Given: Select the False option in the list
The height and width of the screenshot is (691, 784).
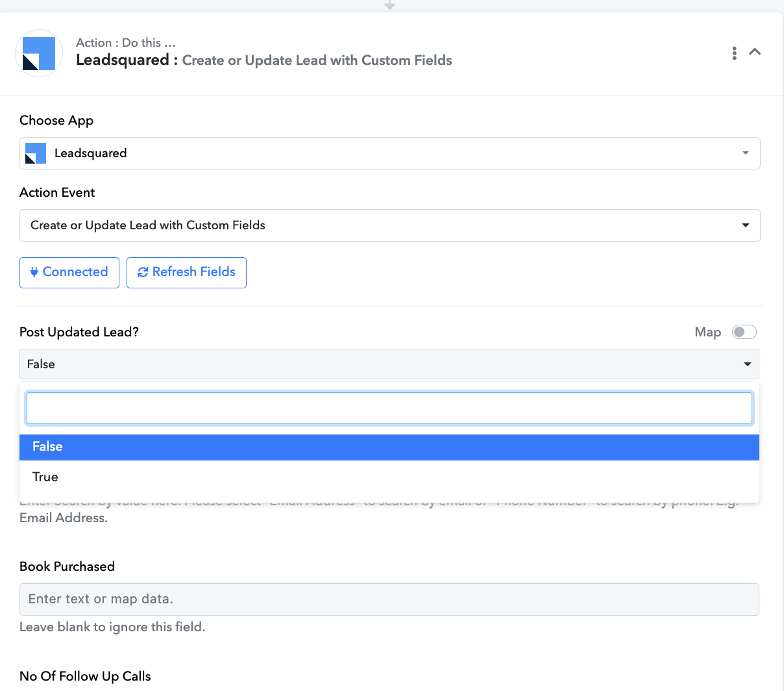Looking at the screenshot, I should pos(47,447).
